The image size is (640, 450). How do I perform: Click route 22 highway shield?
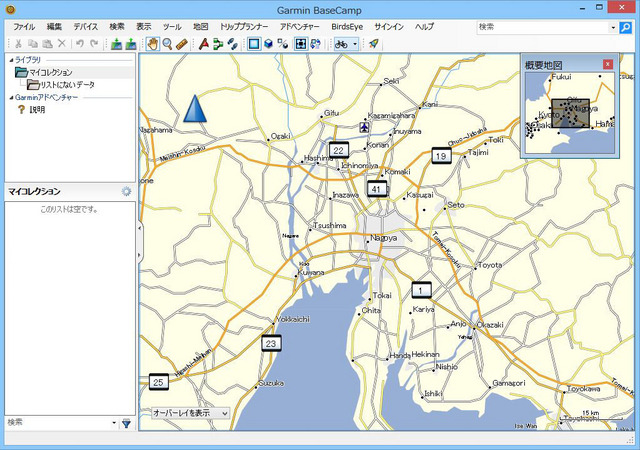point(339,150)
